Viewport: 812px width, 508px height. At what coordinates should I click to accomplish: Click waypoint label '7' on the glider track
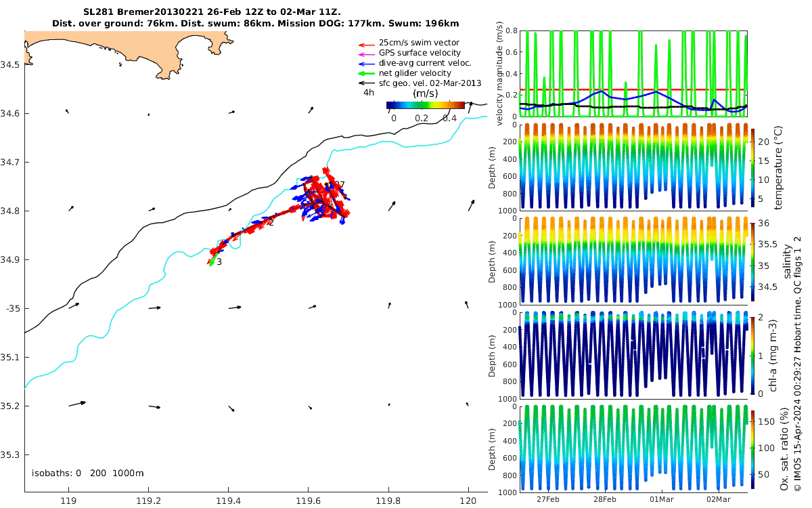tap(342, 184)
